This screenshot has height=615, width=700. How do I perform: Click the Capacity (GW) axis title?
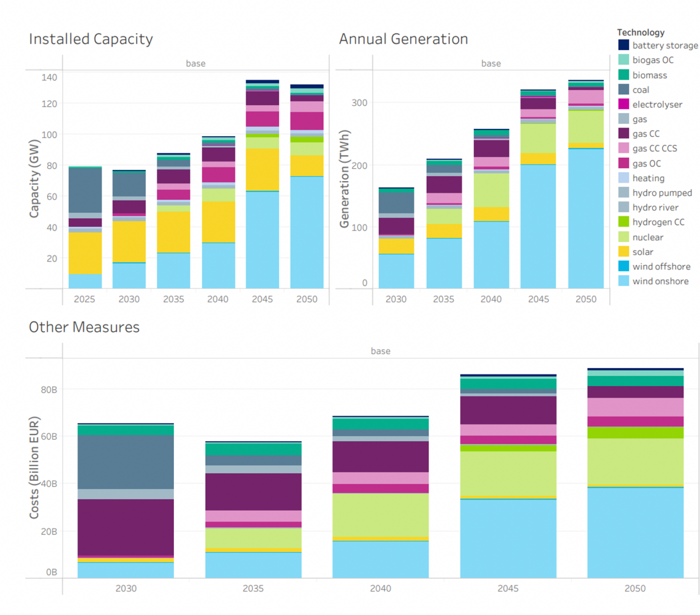coord(34,178)
